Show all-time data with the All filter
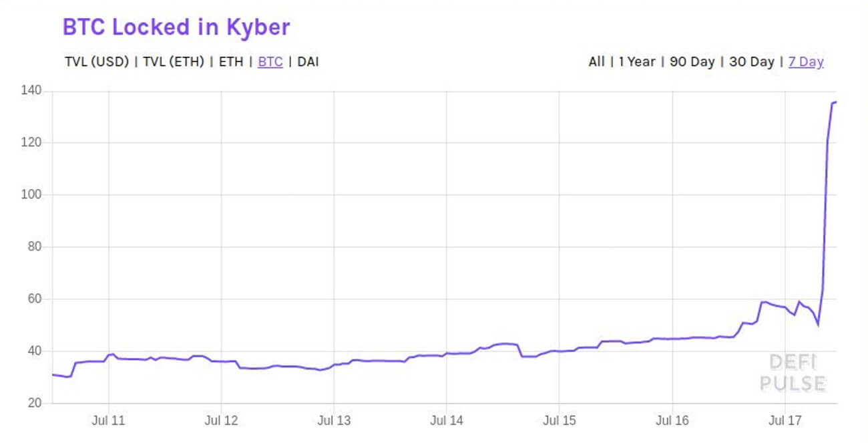Viewport: 868px width, 443px height. (x=596, y=61)
